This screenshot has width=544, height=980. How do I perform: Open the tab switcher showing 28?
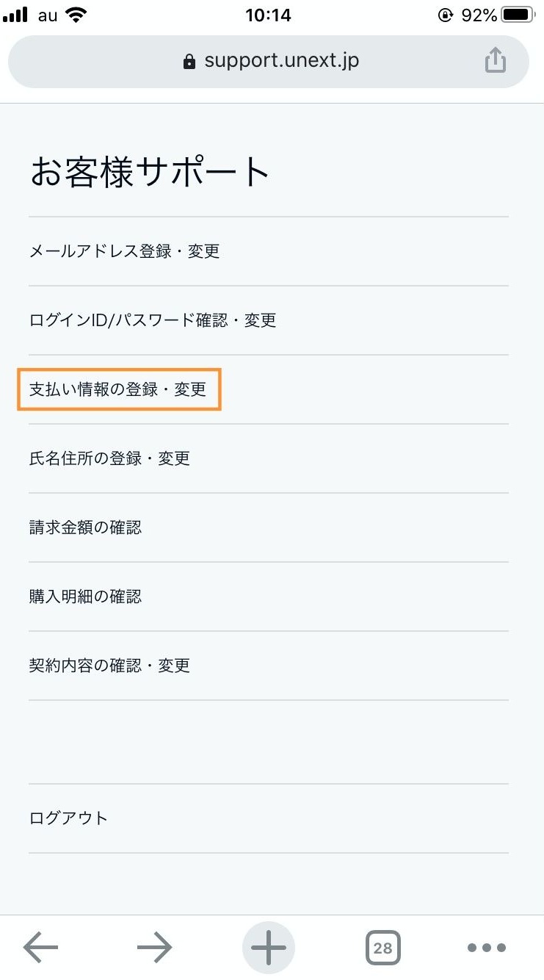coord(382,948)
